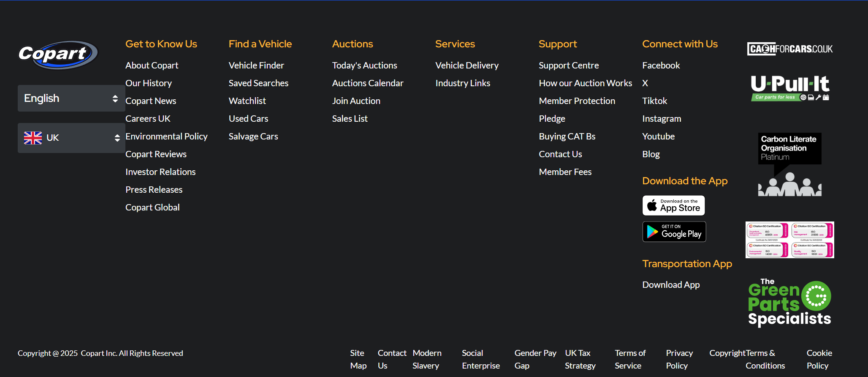The image size is (868, 377).
Task: Open the X social link
Action: 645,83
